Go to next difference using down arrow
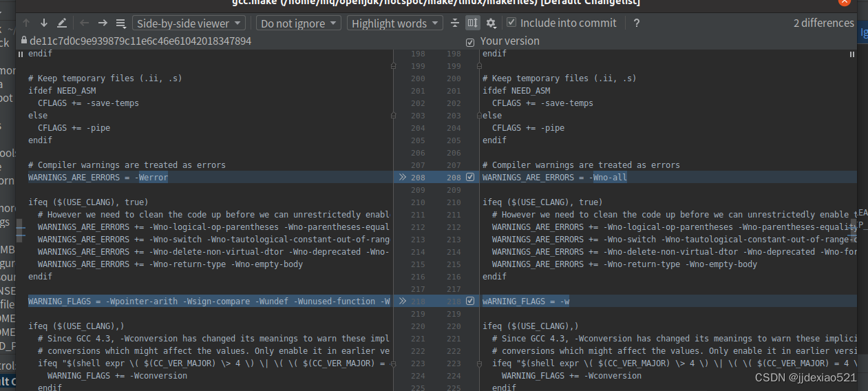The width and height of the screenshot is (868, 391). 44,23
